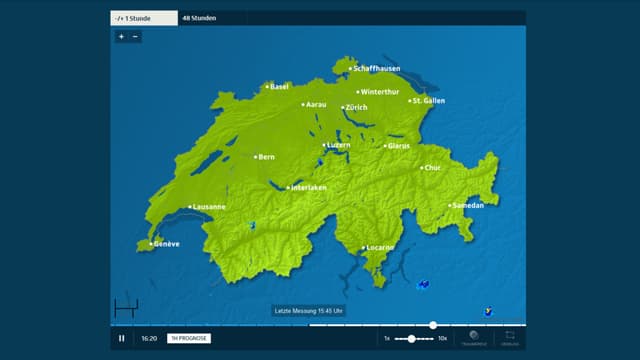
Task: Click the Glarus city label
Action: pyautogui.click(x=399, y=146)
